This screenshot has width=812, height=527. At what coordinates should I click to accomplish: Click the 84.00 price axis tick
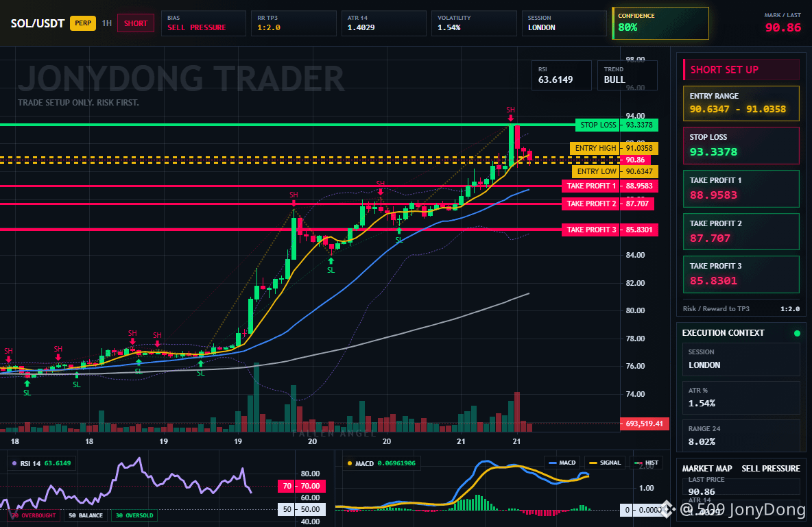point(636,255)
